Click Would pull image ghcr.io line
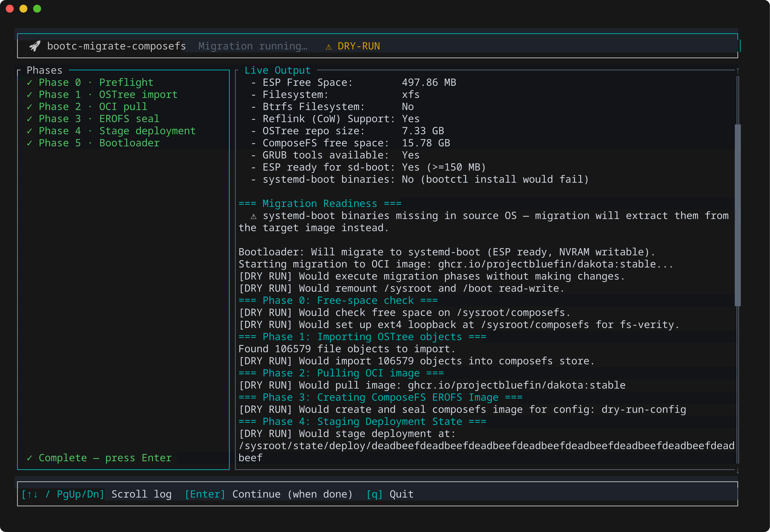The width and height of the screenshot is (770, 532). coord(432,385)
